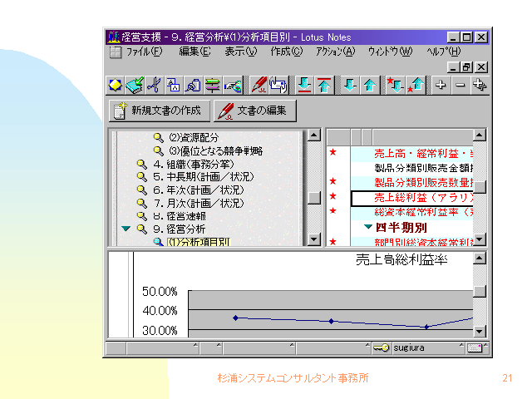Collapse the 四半期別 category twistie
This screenshot has height=399, width=532.
click(x=368, y=227)
